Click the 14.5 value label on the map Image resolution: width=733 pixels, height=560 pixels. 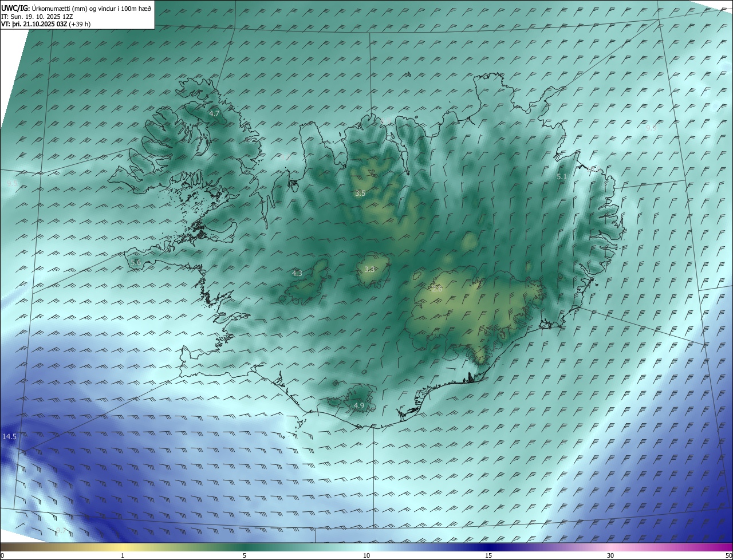tap(10, 436)
